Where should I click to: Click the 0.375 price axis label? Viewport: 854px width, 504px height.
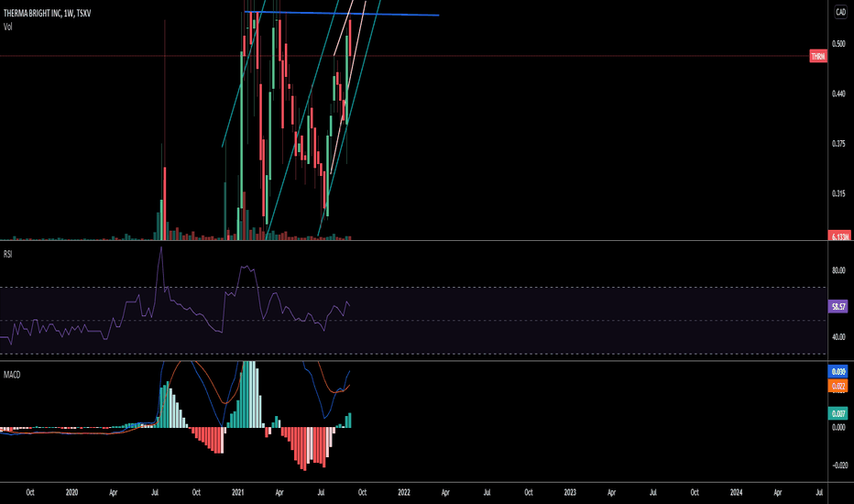(x=838, y=144)
